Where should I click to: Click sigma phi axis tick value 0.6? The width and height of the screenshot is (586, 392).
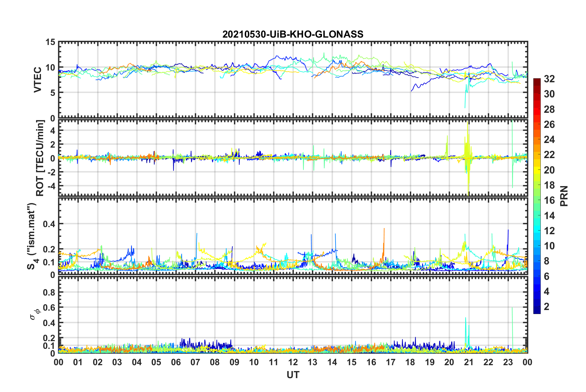[49, 308]
